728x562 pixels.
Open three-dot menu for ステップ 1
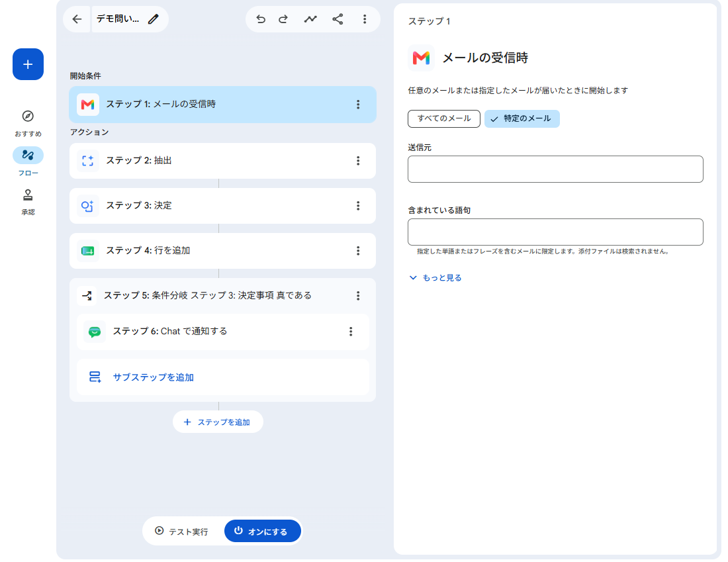[x=358, y=105]
